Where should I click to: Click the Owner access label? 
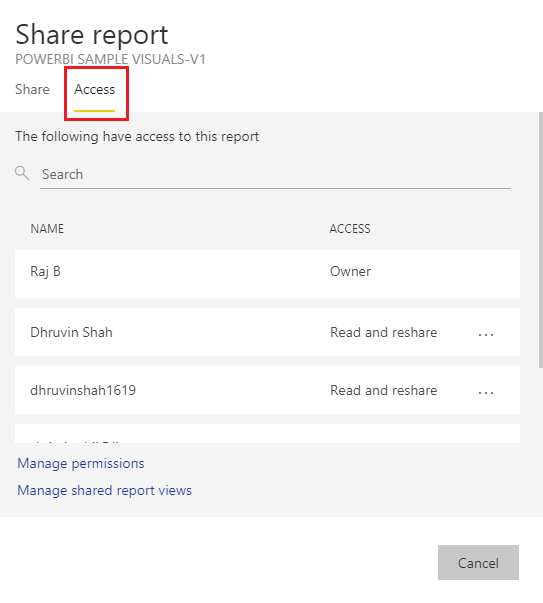(350, 272)
